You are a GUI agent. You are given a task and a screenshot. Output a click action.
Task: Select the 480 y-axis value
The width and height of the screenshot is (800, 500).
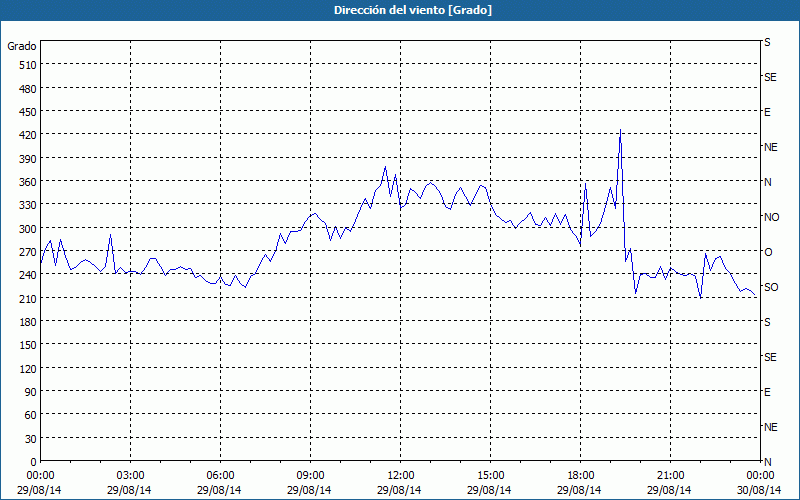click(28, 89)
